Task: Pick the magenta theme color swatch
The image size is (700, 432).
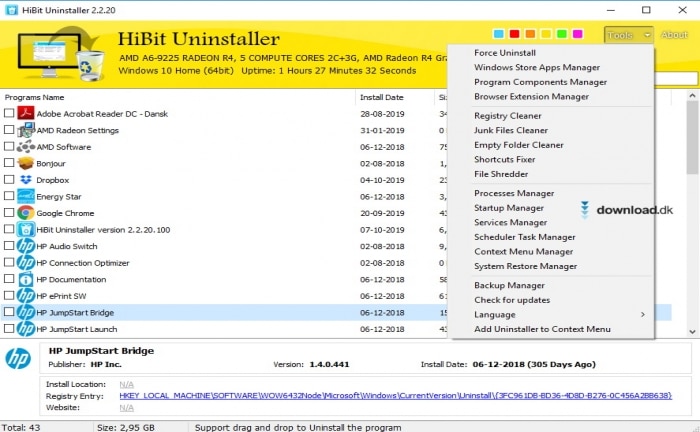Action: coord(577,34)
